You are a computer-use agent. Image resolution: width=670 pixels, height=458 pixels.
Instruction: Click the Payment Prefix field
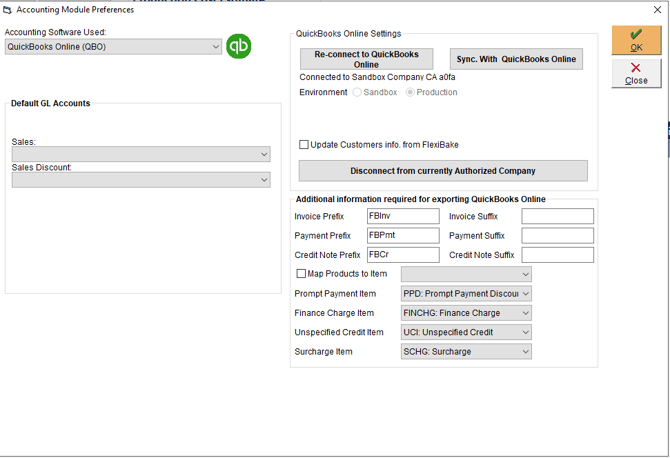pyautogui.click(x=403, y=235)
